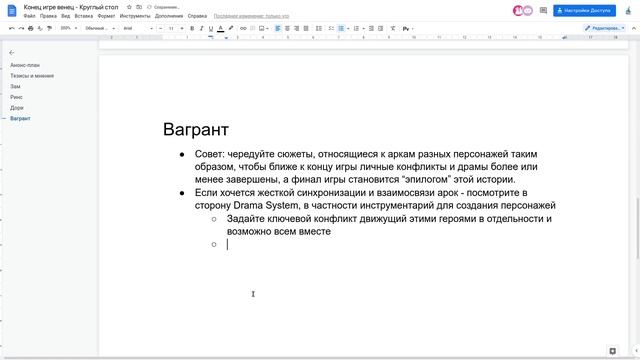Open the Вид menu
Screen dimensions: 640x360
pyautogui.click(x=66, y=16)
